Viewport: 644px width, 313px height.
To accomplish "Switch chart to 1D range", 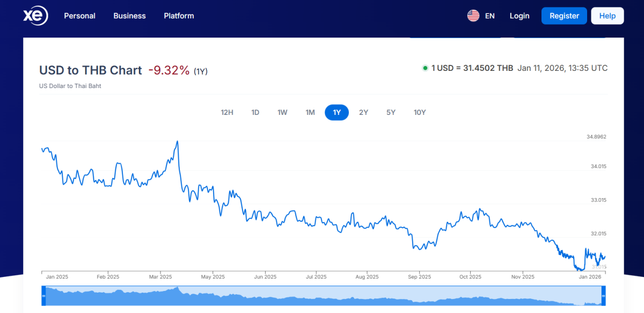I will (255, 112).
